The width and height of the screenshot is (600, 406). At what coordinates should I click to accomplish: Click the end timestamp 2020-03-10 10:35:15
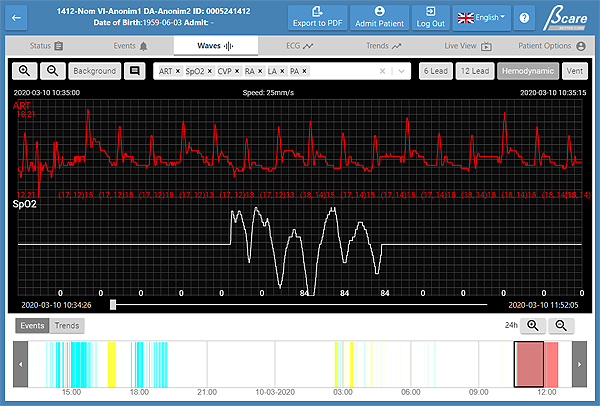[553, 93]
